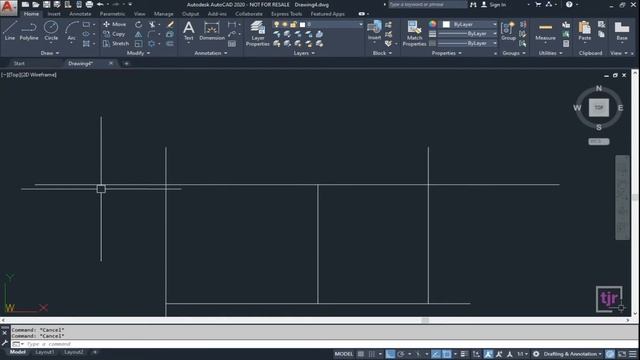640x360 pixels.
Task: Toggle the grid display in status bar
Action: (361, 354)
